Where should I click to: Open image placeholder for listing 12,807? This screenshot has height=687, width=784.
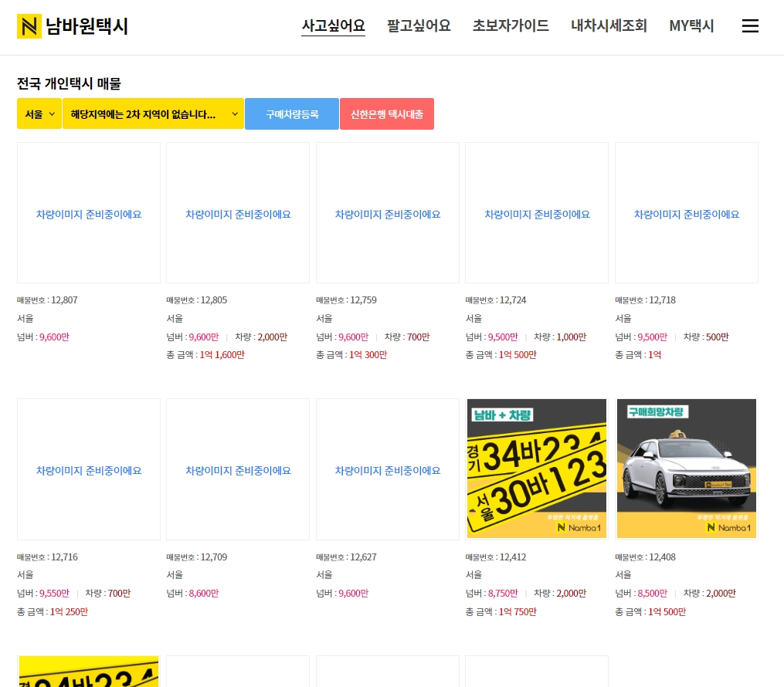[89, 213]
